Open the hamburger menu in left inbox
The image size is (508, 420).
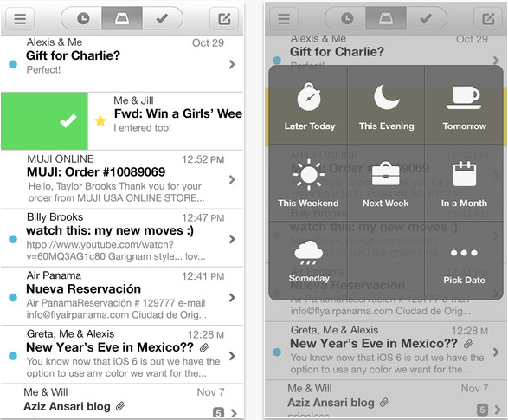(20, 18)
